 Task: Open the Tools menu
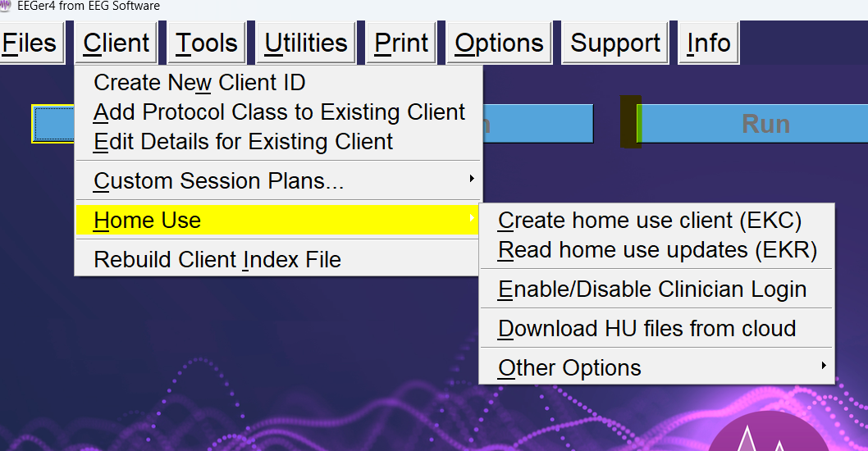207,43
